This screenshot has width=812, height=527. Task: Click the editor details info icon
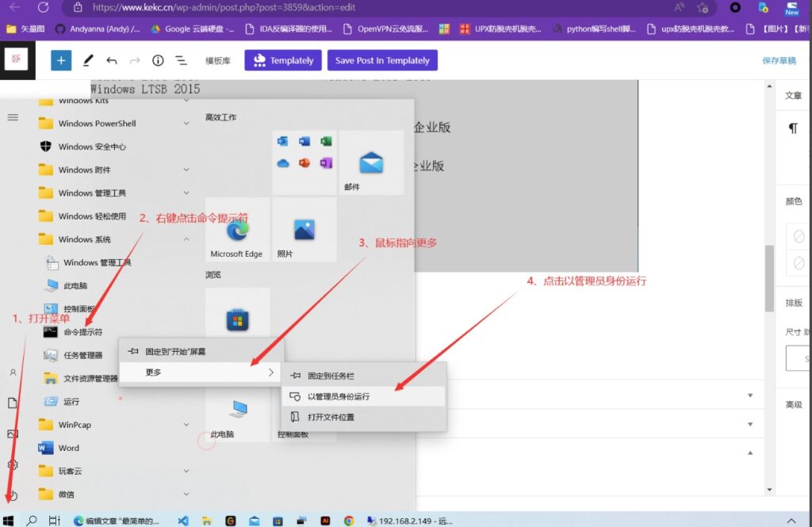pos(158,60)
